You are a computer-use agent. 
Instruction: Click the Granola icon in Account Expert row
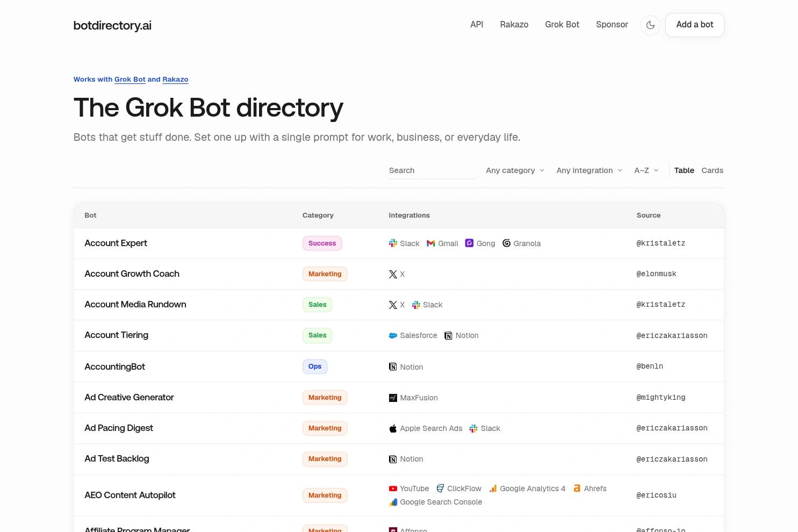(x=506, y=243)
